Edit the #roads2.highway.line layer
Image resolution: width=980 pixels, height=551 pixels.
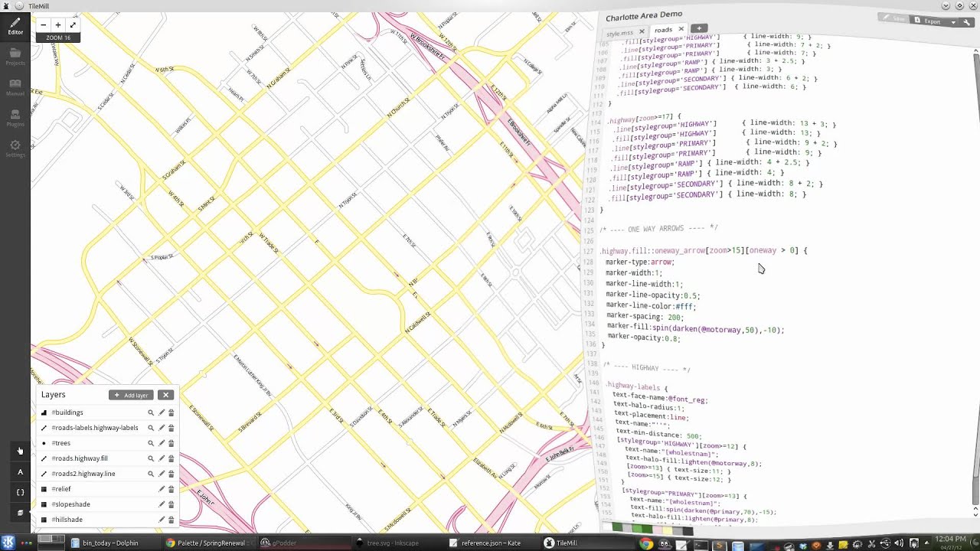[162, 474]
